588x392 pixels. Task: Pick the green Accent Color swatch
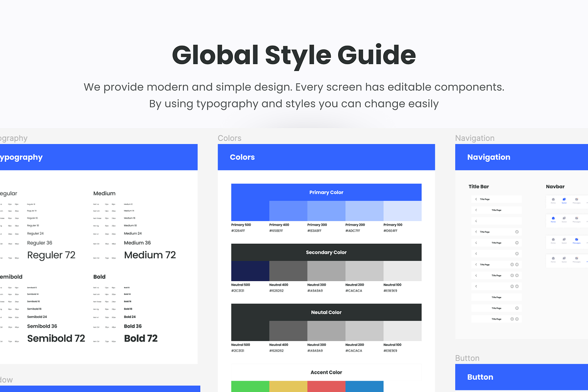coord(250,386)
